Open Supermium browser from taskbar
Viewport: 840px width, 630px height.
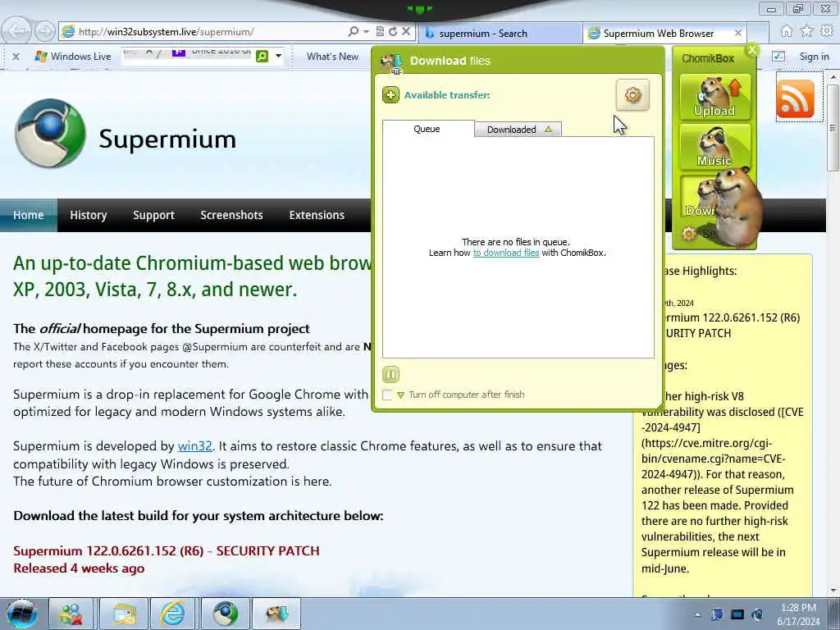226,614
